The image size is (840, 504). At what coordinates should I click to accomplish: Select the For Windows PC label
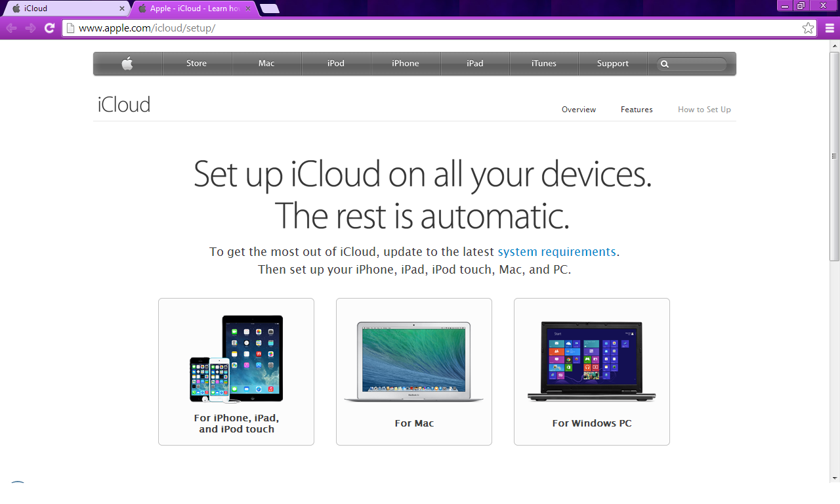tap(592, 423)
